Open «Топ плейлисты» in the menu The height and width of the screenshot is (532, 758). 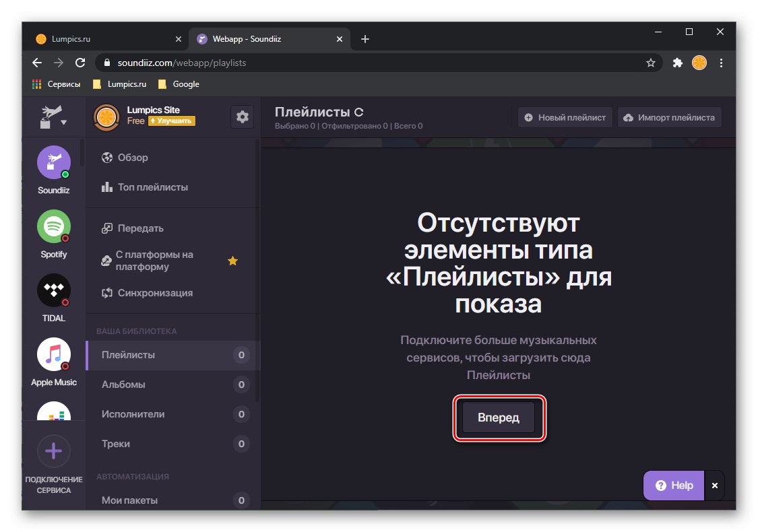tap(154, 187)
